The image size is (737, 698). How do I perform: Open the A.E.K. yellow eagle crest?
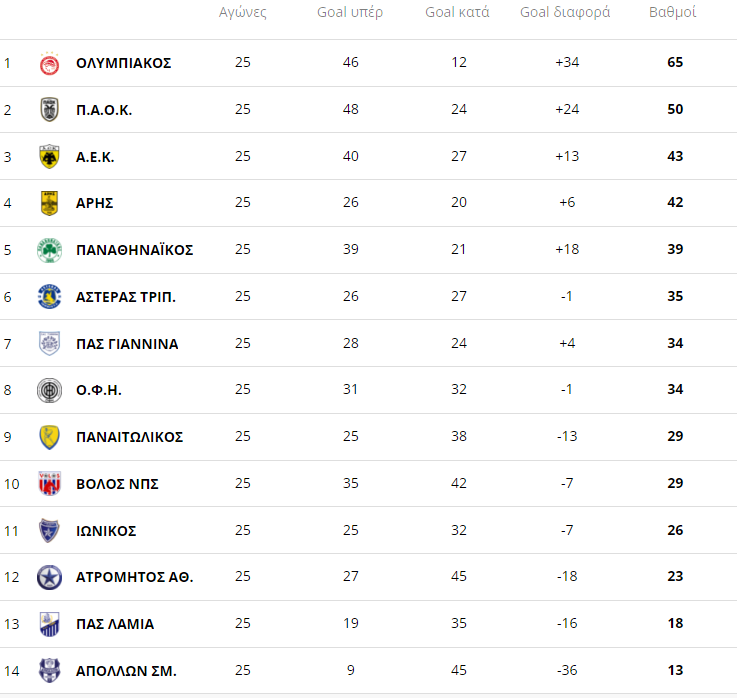pos(49,157)
